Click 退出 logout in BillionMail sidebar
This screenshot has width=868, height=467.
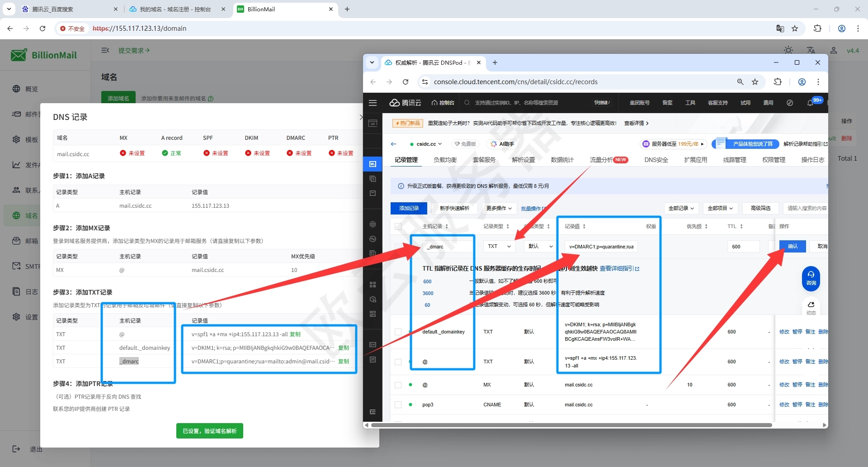click(x=27, y=449)
